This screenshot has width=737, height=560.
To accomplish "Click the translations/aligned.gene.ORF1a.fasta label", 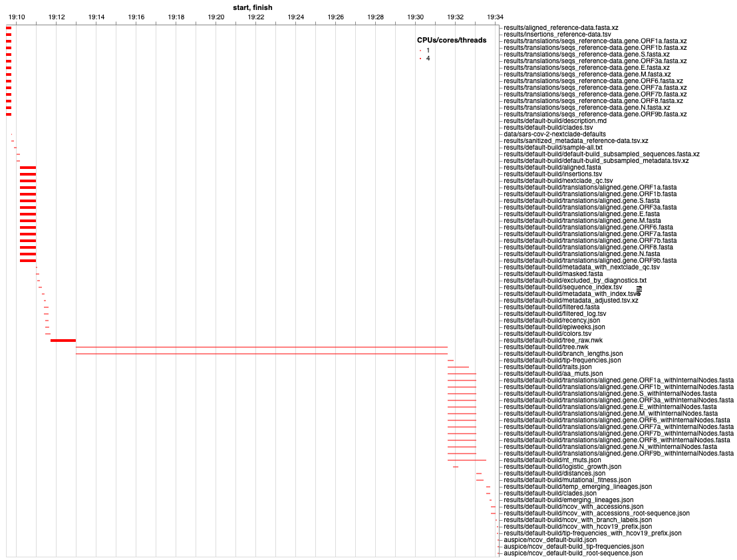I will click(x=591, y=188).
